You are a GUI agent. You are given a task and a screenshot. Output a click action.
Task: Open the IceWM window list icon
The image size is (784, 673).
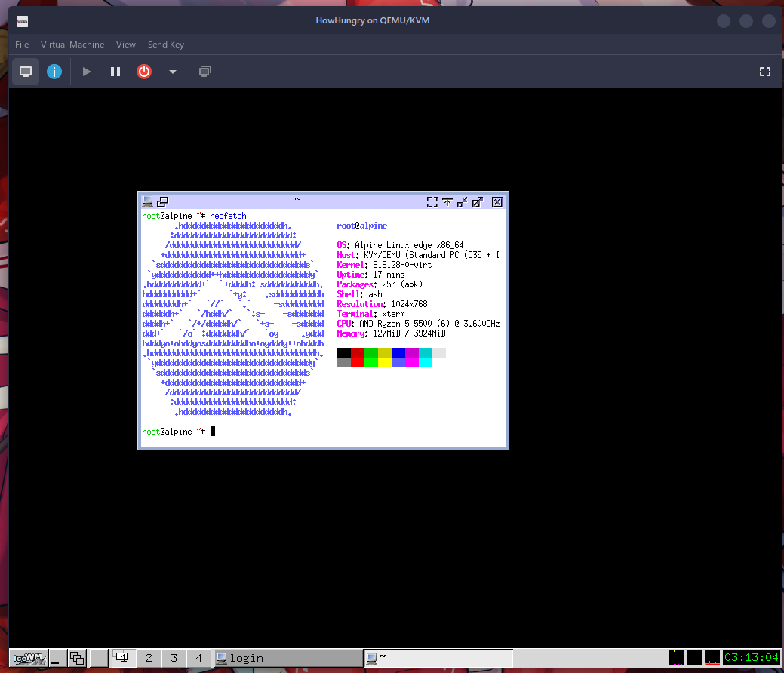(x=77, y=658)
